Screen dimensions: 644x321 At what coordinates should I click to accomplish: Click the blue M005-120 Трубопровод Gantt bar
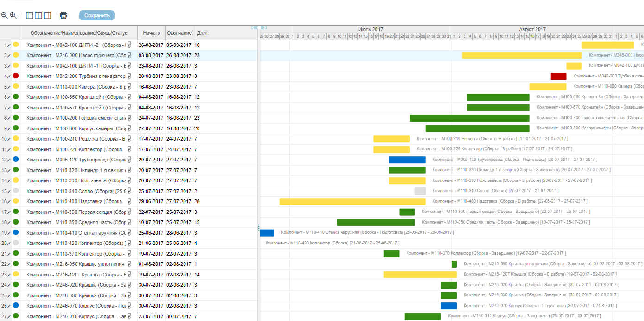click(x=407, y=160)
